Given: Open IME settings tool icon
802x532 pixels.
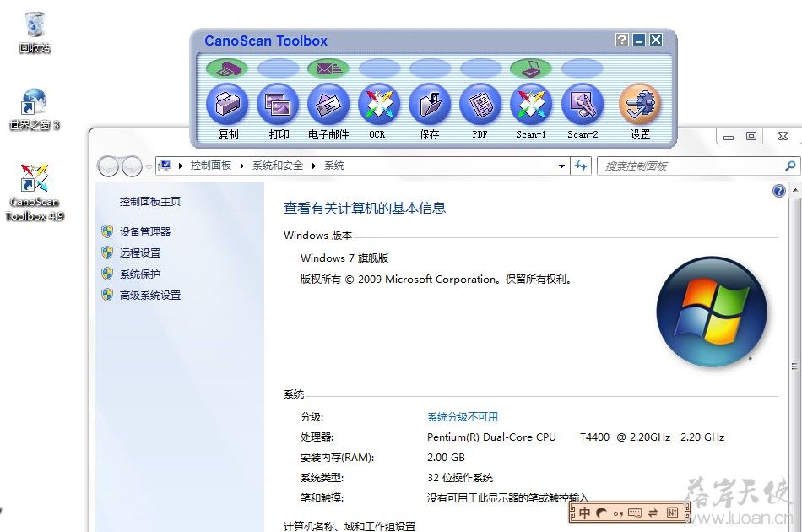Looking at the screenshot, I should pos(673,513).
